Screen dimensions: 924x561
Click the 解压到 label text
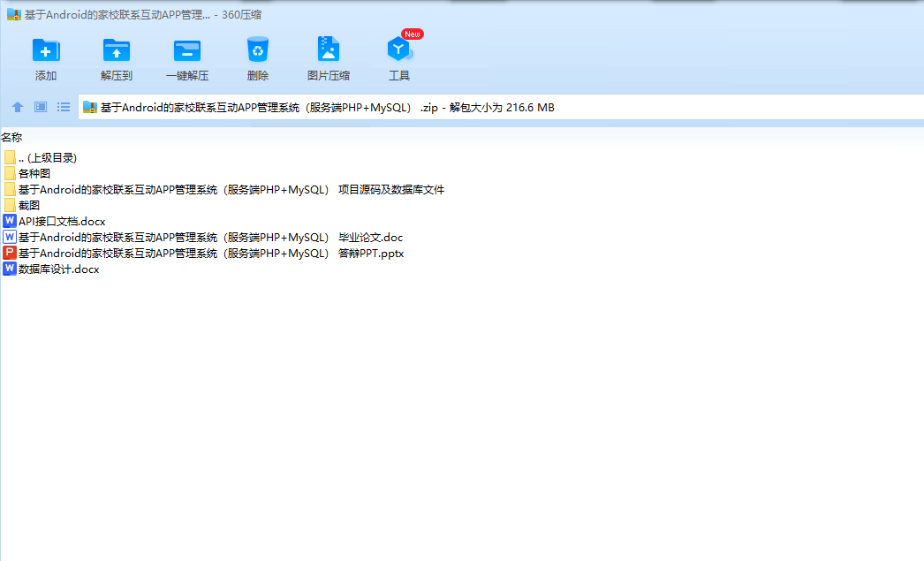pyautogui.click(x=117, y=75)
